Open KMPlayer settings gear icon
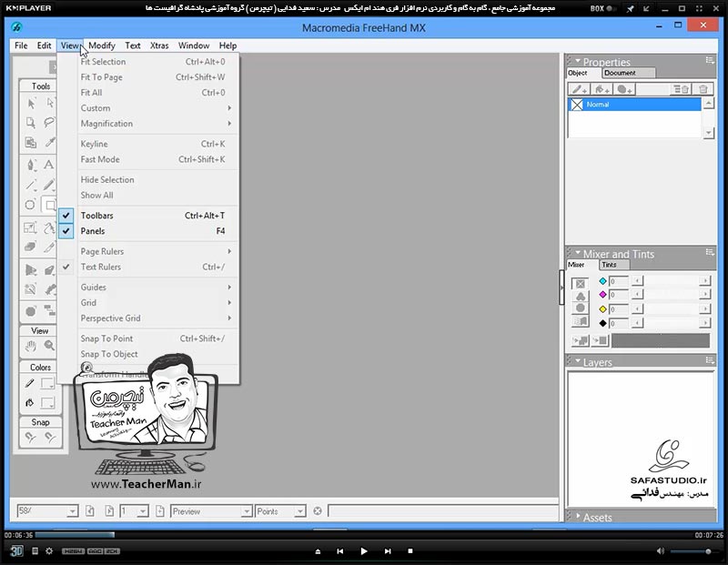The image size is (728, 565). (49, 551)
